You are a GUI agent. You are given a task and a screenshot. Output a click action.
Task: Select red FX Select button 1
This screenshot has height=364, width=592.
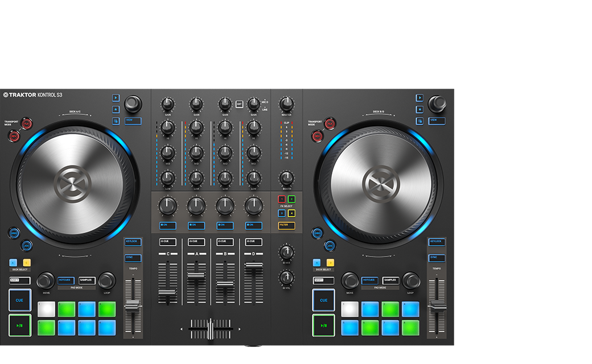[282, 199]
